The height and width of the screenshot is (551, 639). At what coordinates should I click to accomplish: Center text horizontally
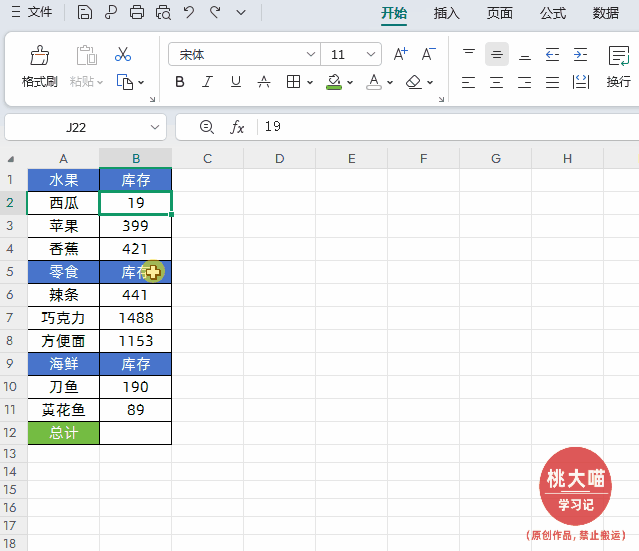coord(497,82)
